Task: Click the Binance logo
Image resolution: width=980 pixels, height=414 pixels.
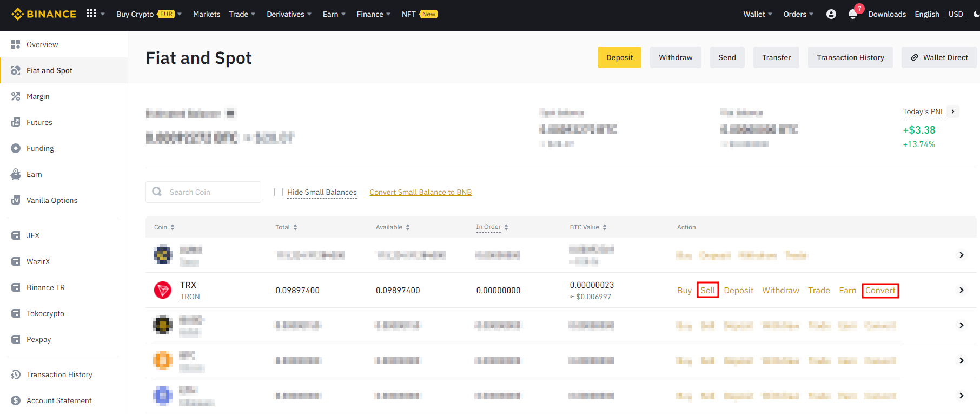Action: pos(44,14)
